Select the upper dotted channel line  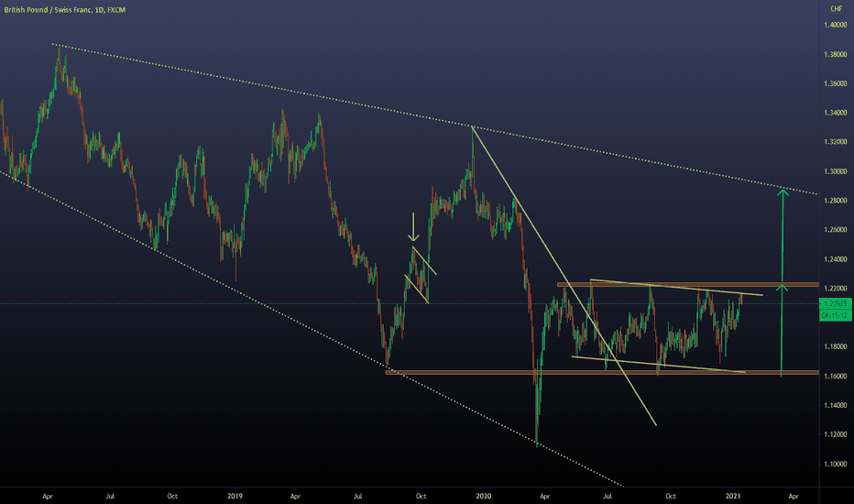(x=434, y=119)
